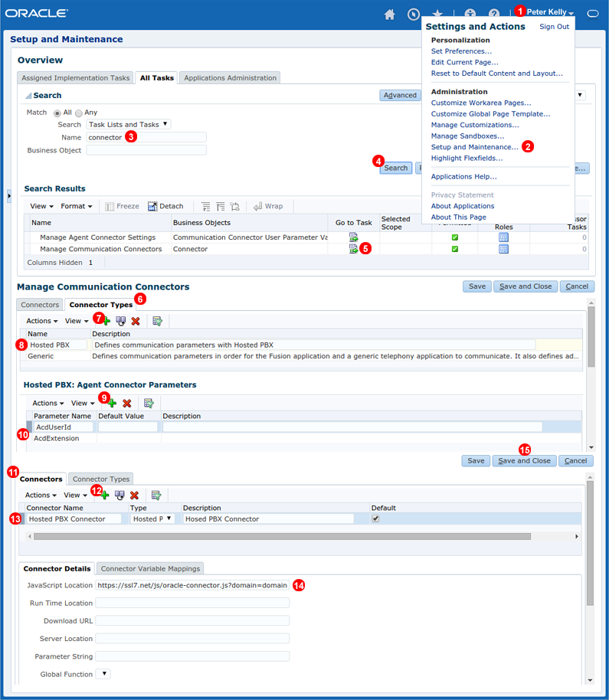Click Cancel next to the upper Save and Close
This screenshot has height=700, width=609.
[576, 286]
